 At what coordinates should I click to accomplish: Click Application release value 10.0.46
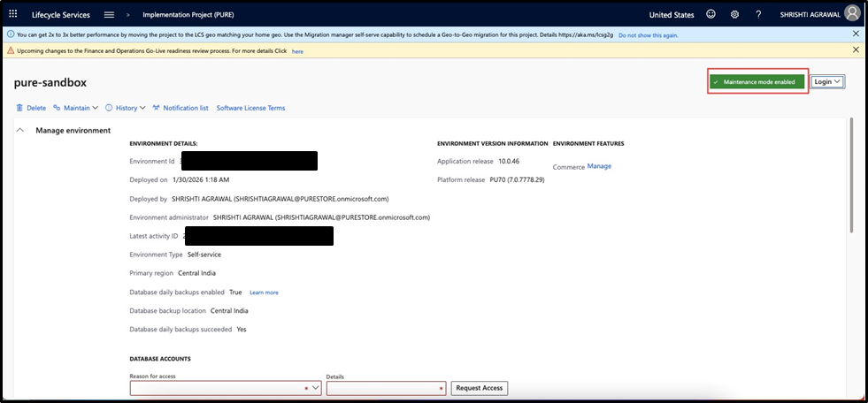[509, 162]
